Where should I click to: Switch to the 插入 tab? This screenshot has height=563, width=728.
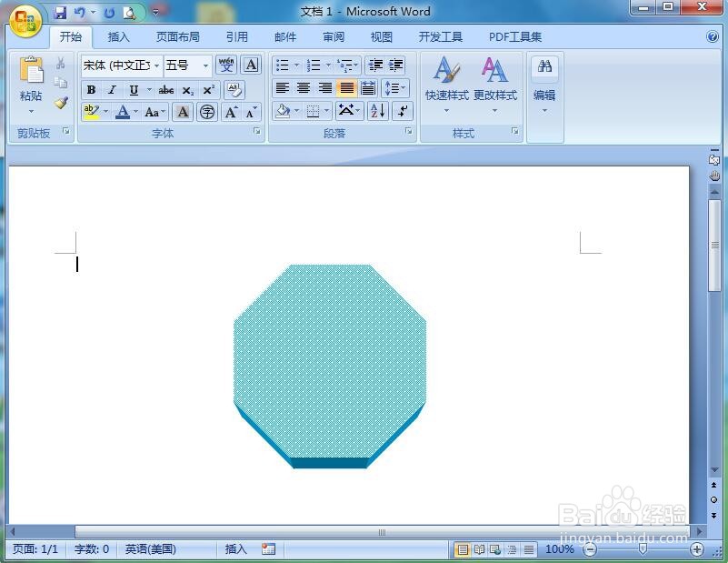pyautogui.click(x=118, y=36)
